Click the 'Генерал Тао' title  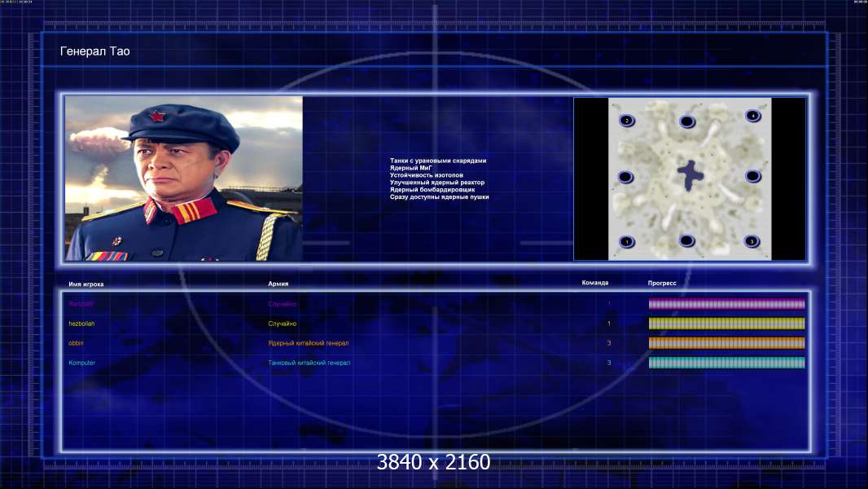94,51
